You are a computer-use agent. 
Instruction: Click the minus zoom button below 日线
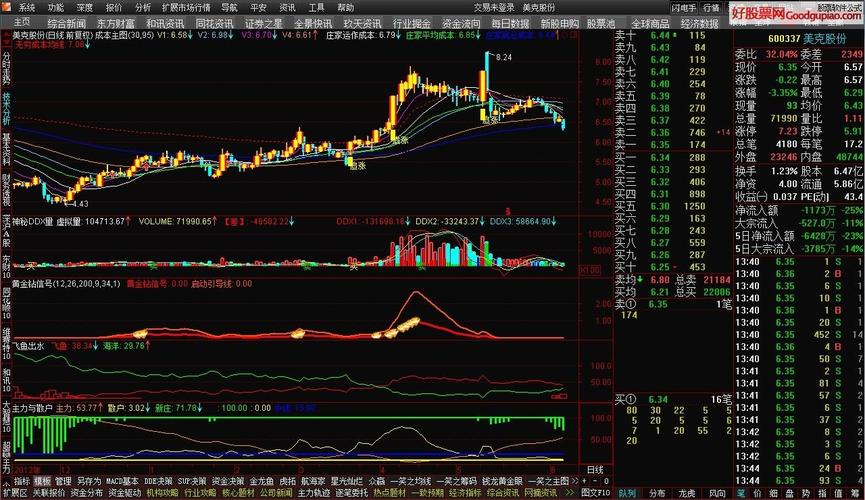[x=595, y=481]
